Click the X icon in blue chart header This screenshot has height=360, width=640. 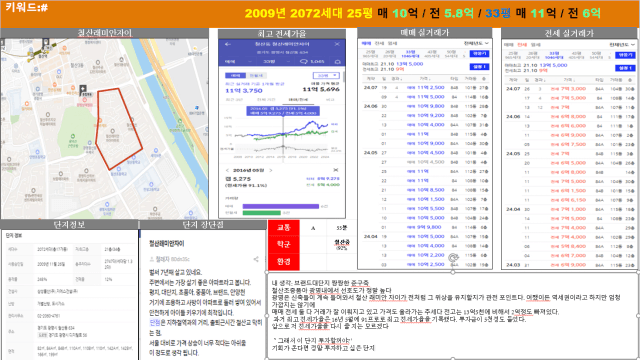point(337,44)
